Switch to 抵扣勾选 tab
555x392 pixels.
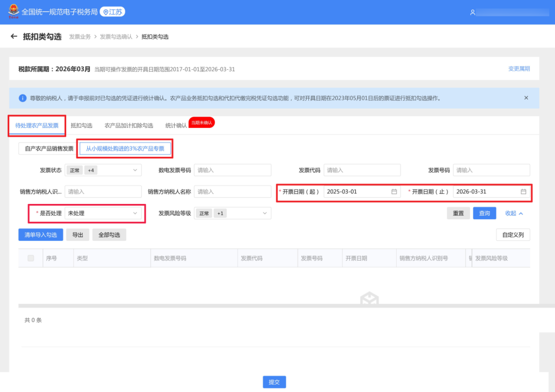pyautogui.click(x=81, y=125)
